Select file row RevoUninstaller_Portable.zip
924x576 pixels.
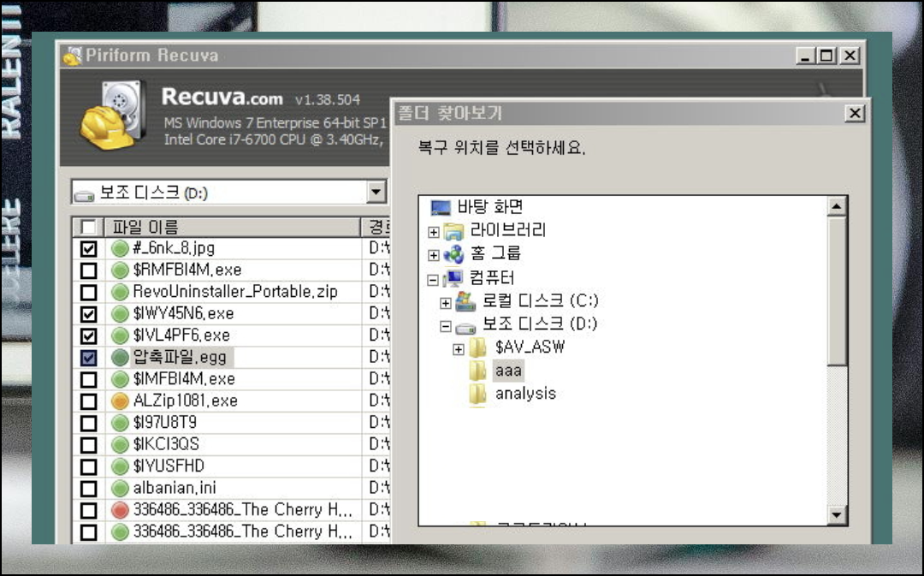point(230,292)
